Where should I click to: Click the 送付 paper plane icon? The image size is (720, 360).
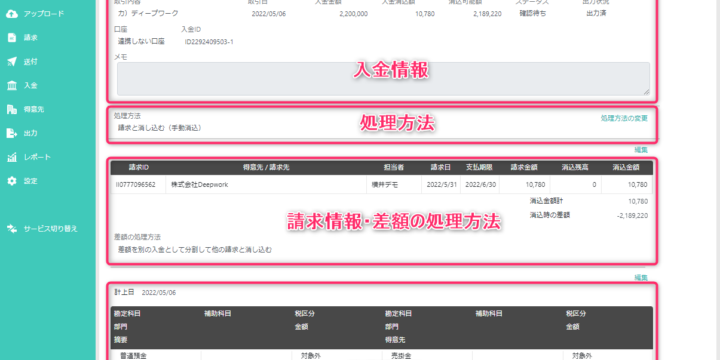(x=12, y=62)
